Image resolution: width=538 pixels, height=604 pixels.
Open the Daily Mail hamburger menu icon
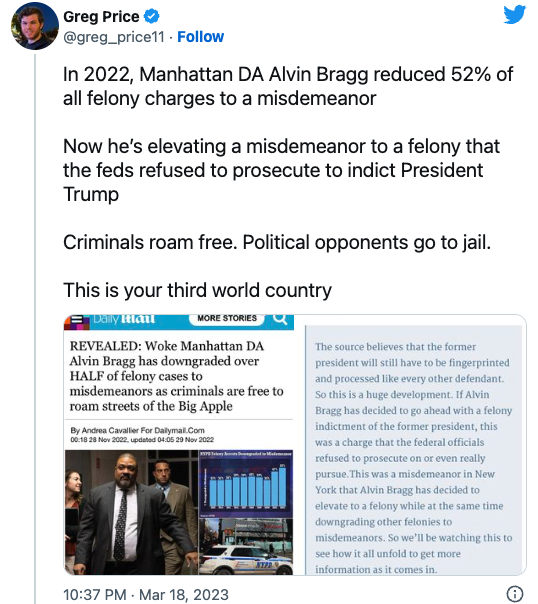pos(77,321)
